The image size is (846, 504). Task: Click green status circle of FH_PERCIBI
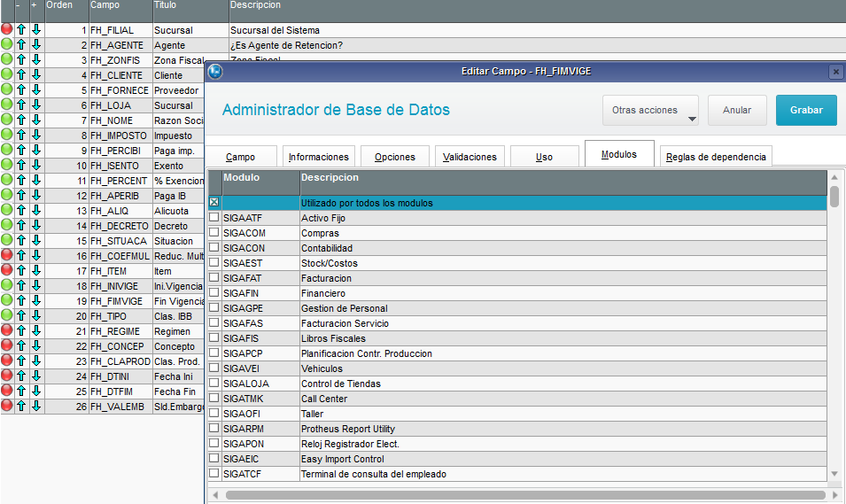[x=6, y=150]
